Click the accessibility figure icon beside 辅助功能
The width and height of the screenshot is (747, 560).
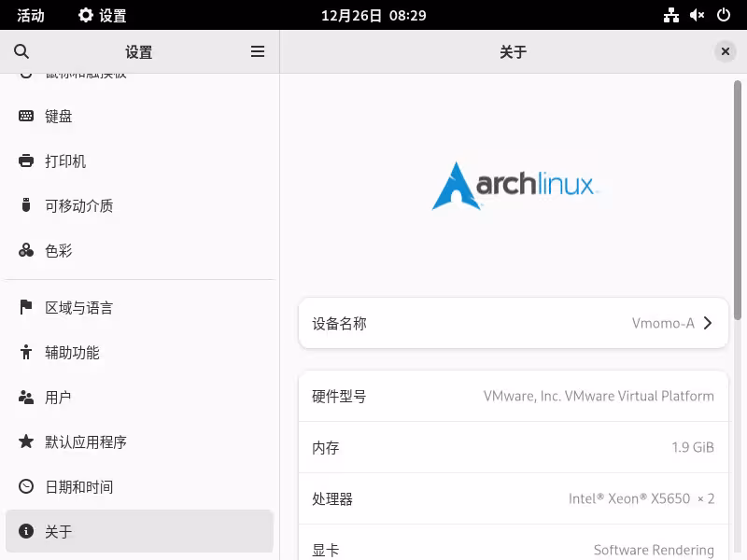click(x=26, y=352)
